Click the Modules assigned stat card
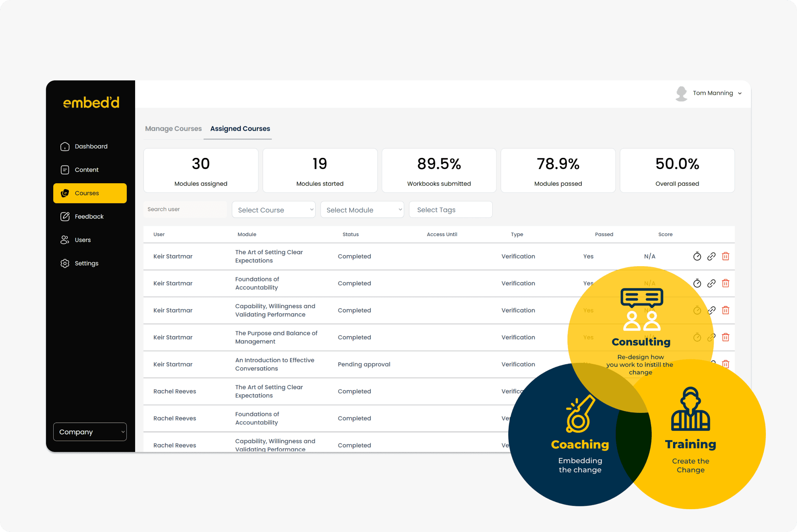This screenshot has height=532, width=797. coord(201,170)
